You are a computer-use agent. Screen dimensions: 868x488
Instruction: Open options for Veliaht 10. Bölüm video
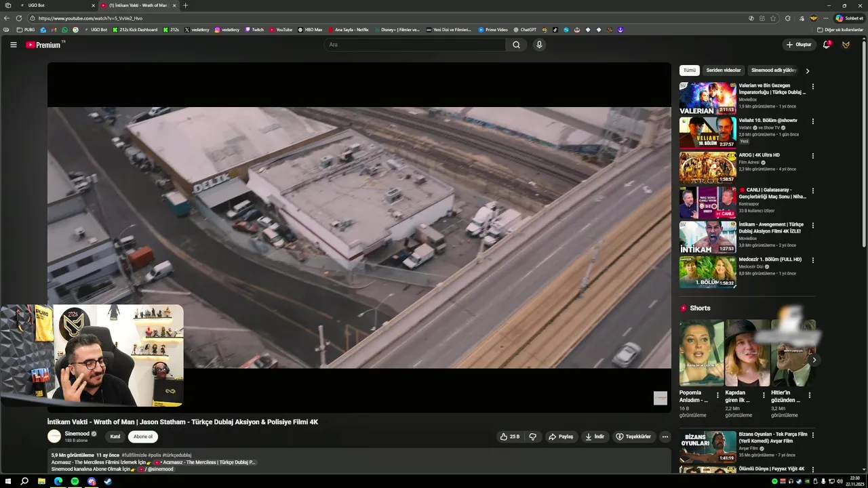812,121
